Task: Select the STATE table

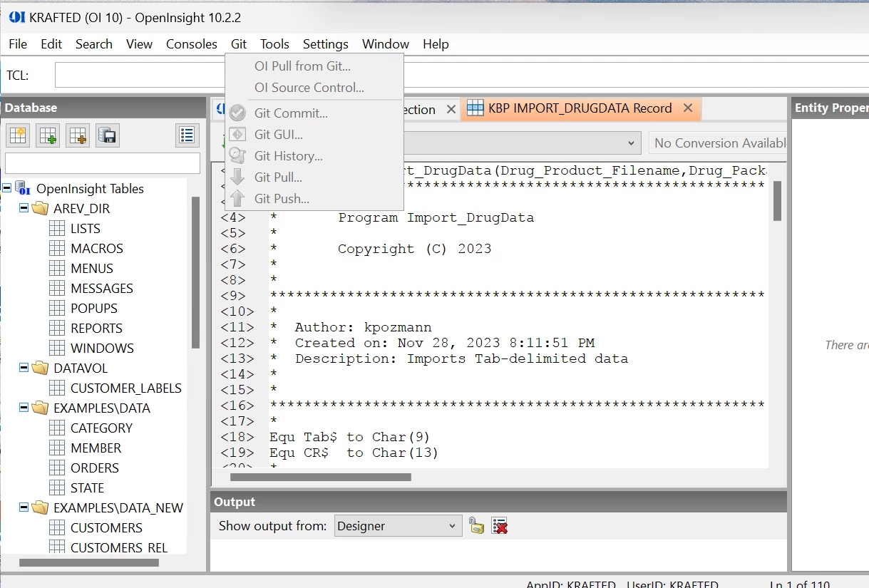Action: point(87,488)
